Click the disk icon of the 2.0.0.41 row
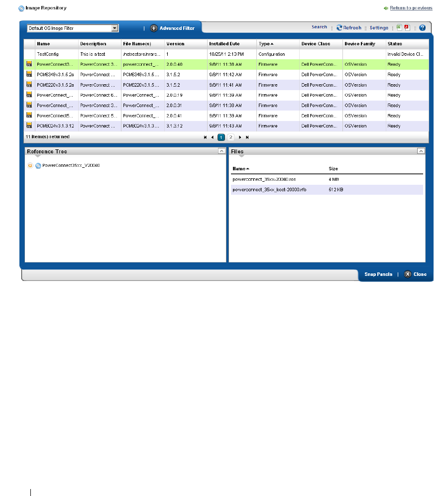448x496 pixels. tap(29, 115)
